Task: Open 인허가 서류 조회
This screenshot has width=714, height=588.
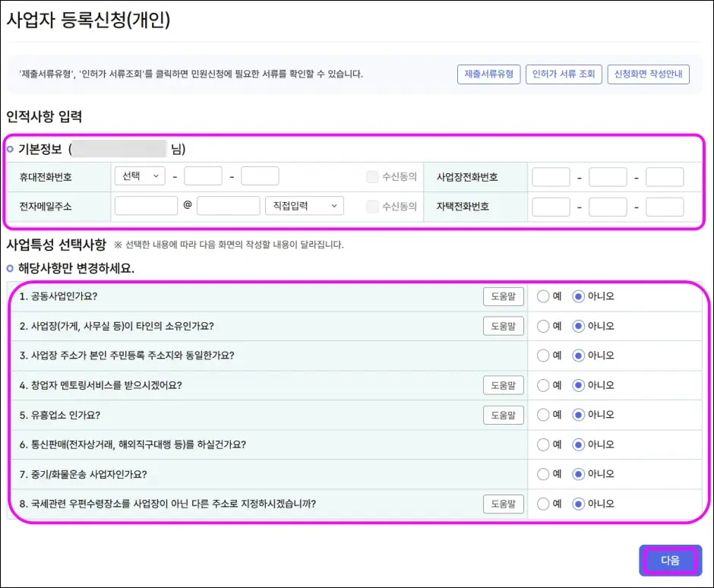Action: point(564,74)
